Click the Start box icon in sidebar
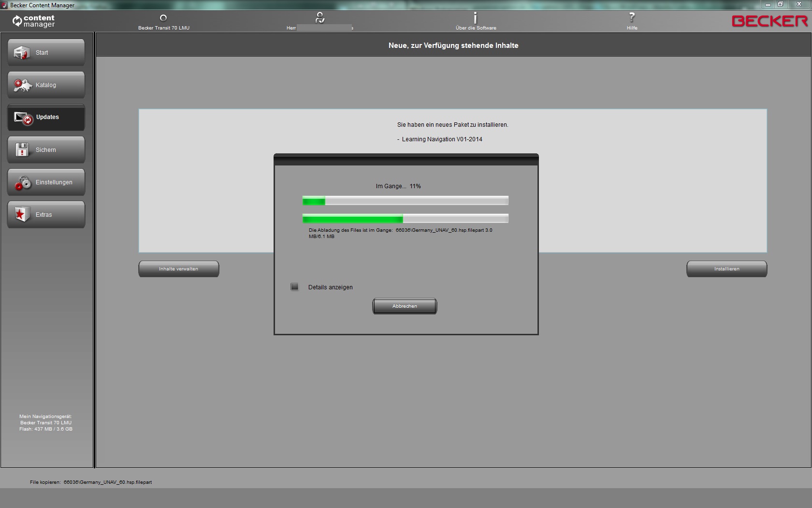Screen dimensions: 812x508 (22, 53)
